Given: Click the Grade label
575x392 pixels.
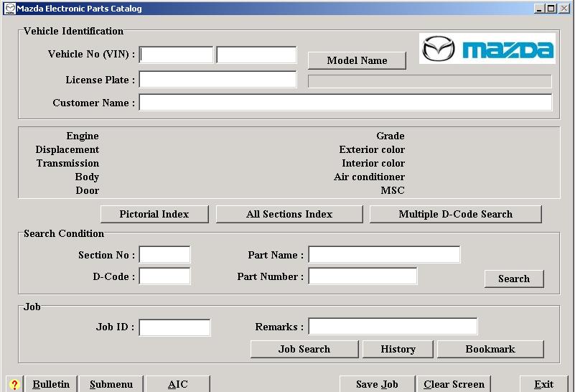Looking at the screenshot, I should click(x=391, y=136).
